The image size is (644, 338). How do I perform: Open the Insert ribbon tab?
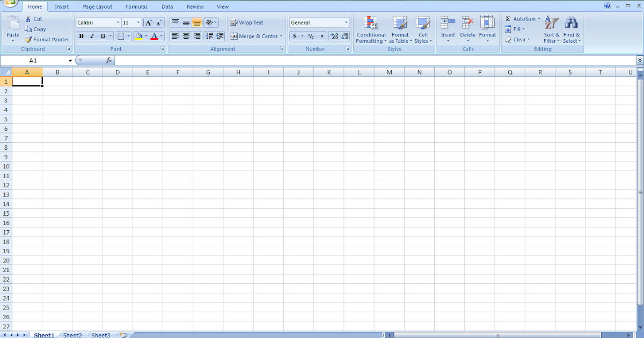click(62, 6)
